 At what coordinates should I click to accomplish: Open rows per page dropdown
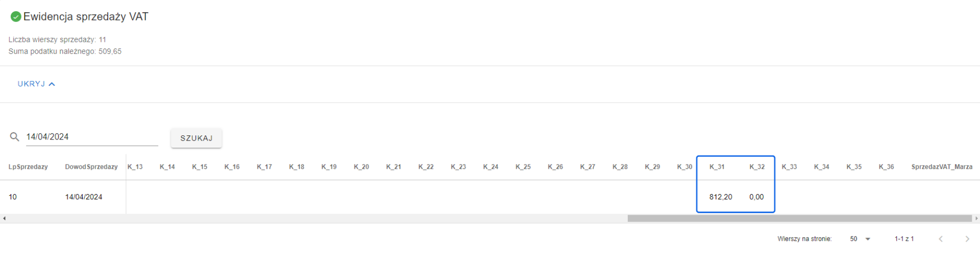click(x=861, y=239)
